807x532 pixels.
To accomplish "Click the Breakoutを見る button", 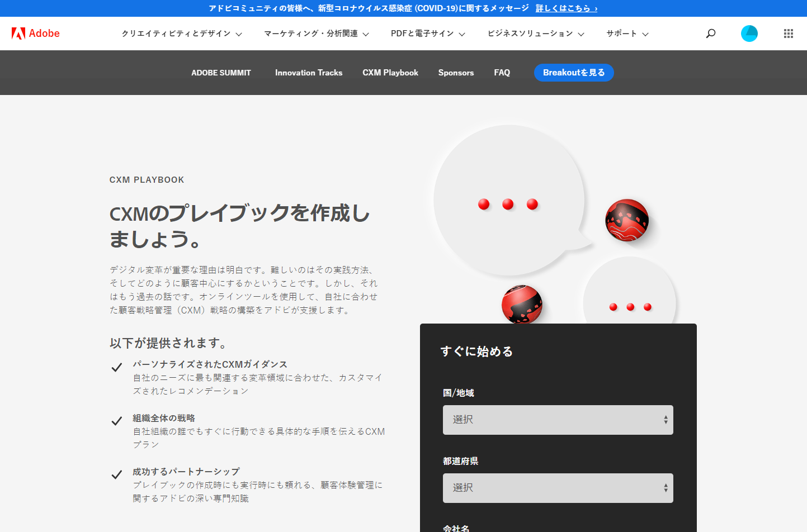I will [574, 73].
